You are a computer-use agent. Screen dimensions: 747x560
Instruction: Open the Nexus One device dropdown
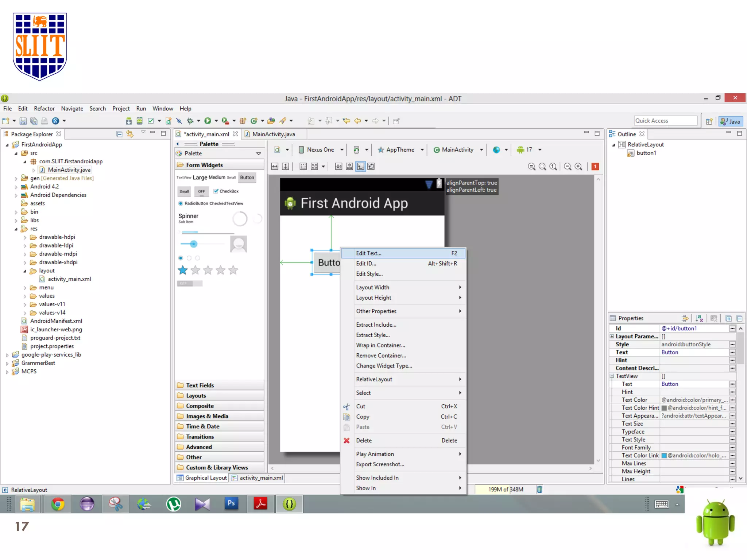(x=321, y=149)
